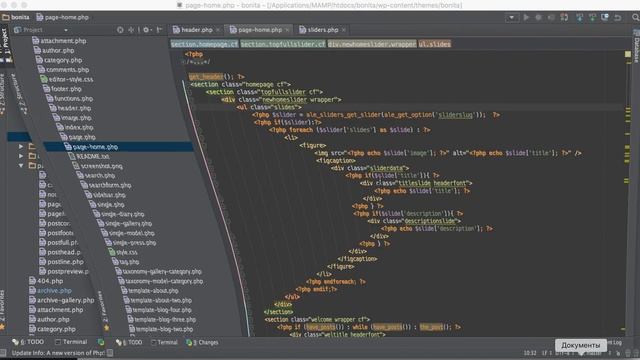Click the VCS commit changes icon
This screenshot has width=640, height=360.
[592, 18]
